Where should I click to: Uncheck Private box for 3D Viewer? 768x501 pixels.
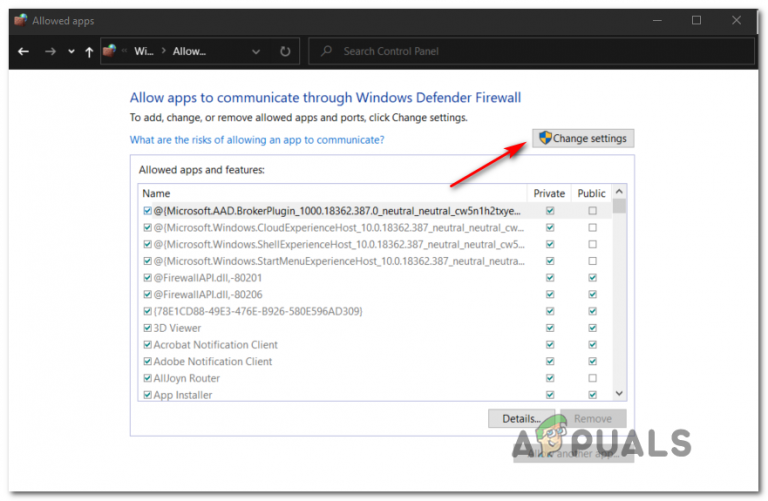[x=550, y=328]
